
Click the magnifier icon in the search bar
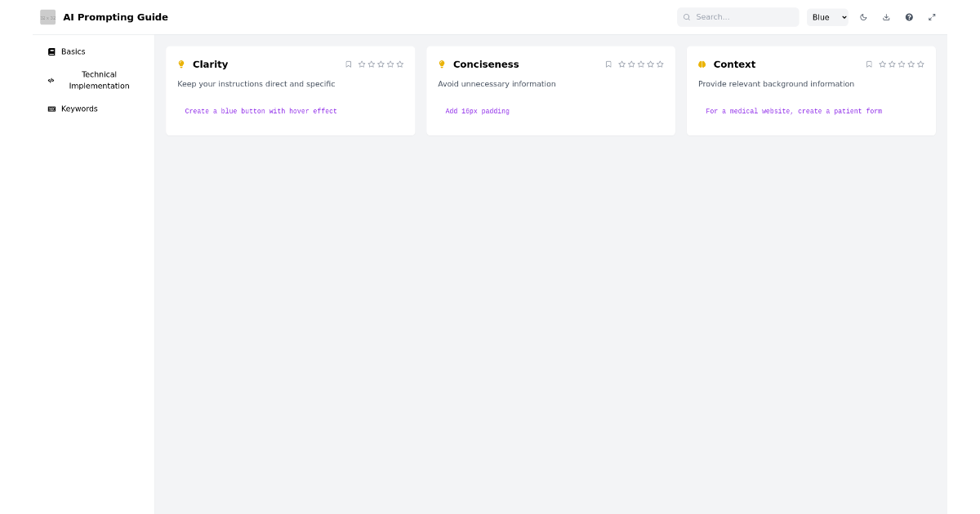pyautogui.click(x=686, y=16)
